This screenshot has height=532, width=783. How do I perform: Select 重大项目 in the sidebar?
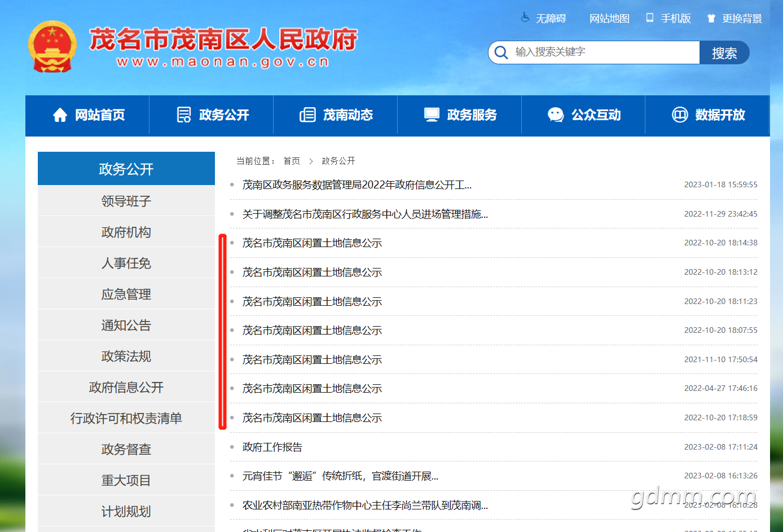[126, 480]
